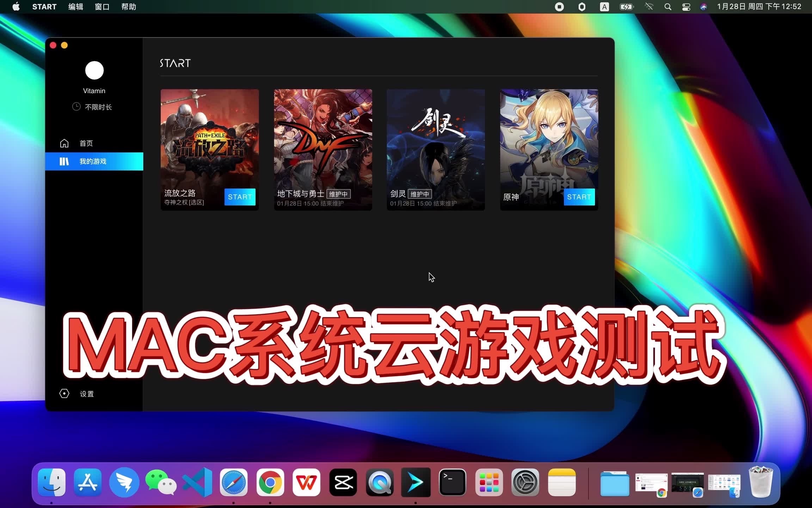Open the START cloud gaming Dock icon
The image size is (812, 508).
pos(416,482)
